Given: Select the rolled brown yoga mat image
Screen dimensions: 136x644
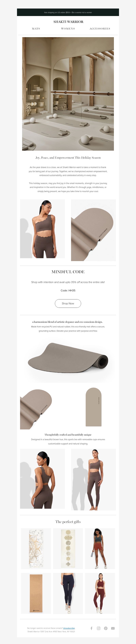Looking at the screenshot, I should pos(68,359).
